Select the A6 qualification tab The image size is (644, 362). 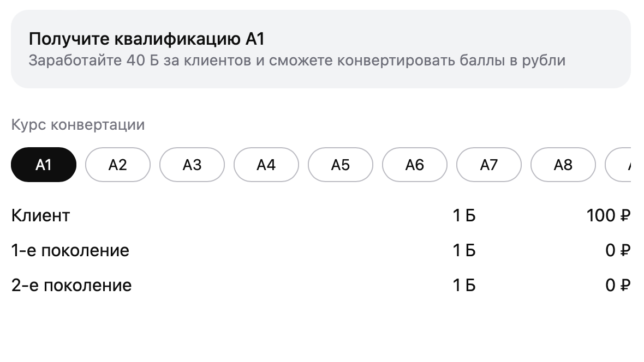pos(415,165)
